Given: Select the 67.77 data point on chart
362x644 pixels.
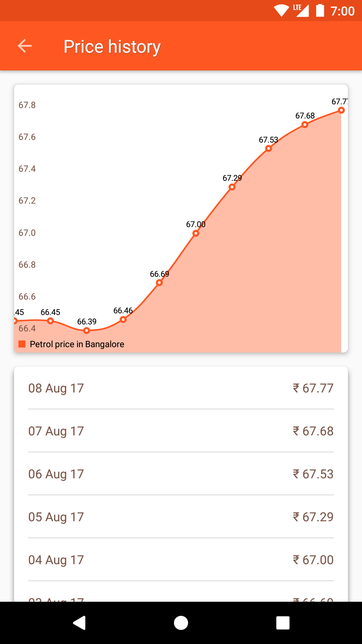Looking at the screenshot, I should point(341,110).
